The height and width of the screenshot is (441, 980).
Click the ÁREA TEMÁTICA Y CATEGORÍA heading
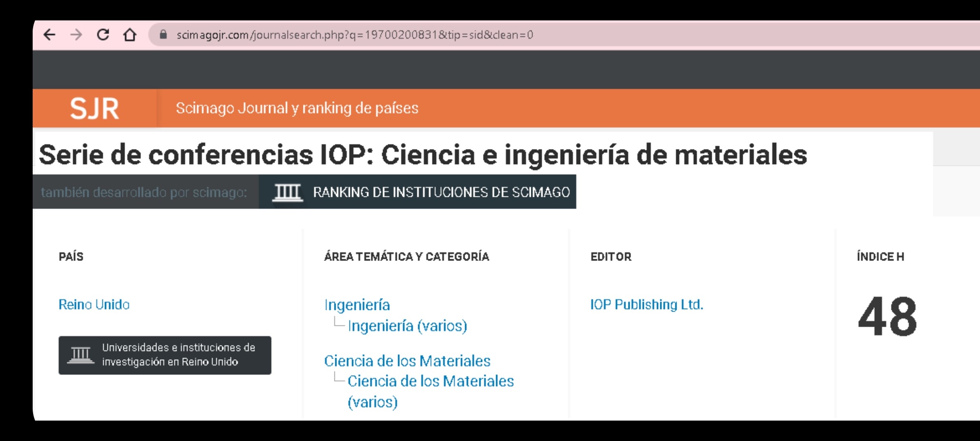[407, 256]
